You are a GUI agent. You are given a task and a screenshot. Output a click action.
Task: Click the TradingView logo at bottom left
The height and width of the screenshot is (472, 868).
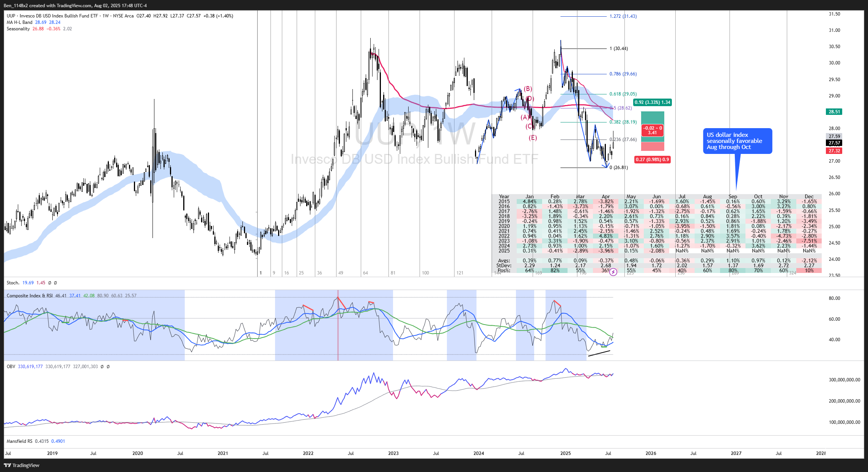22,465
